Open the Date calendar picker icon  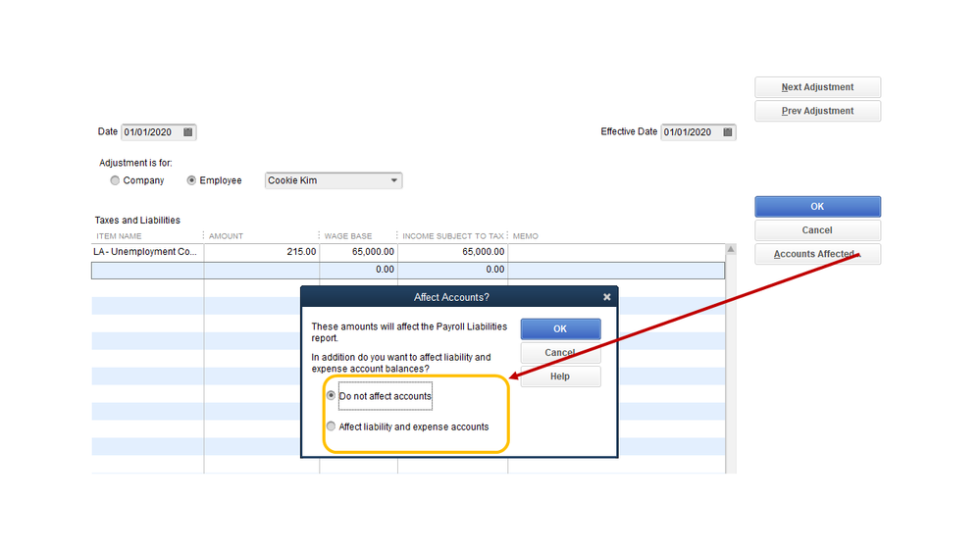187,131
